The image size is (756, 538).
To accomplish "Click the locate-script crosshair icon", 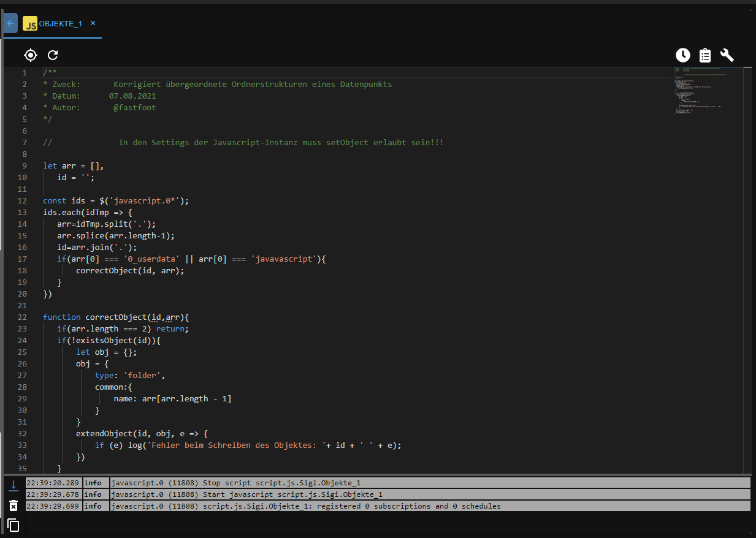I will (31, 55).
